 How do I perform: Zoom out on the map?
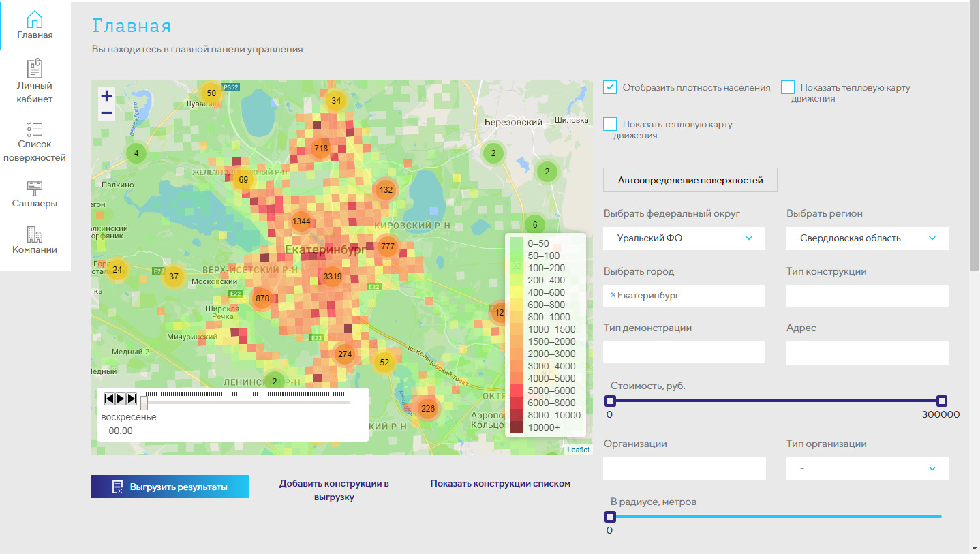point(107,113)
